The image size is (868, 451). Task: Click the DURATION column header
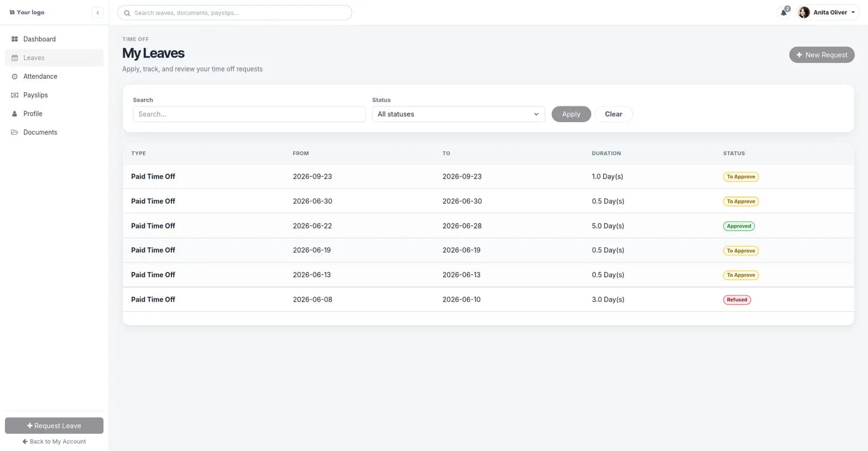pyautogui.click(x=606, y=154)
